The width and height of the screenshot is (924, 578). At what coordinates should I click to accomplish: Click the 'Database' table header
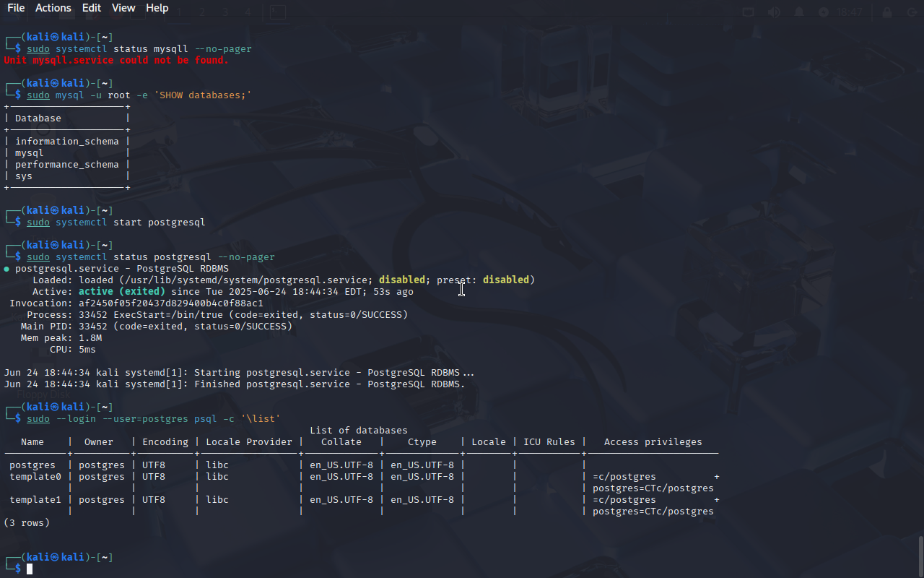click(38, 118)
